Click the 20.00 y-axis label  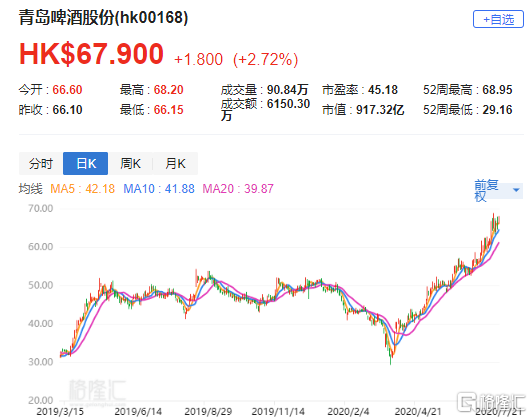(41, 400)
